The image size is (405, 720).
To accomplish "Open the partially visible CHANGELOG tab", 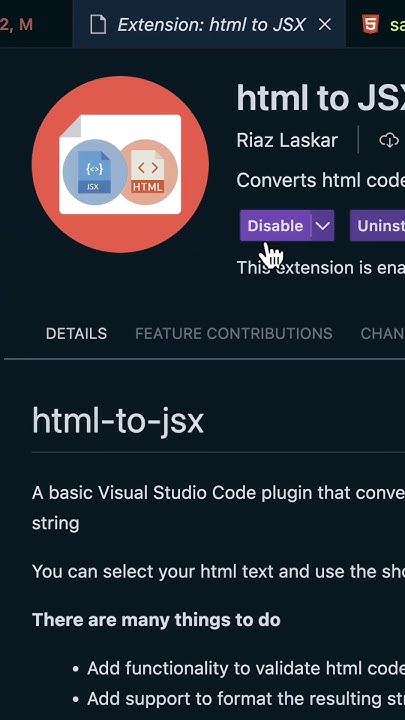I will tap(382, 333).
